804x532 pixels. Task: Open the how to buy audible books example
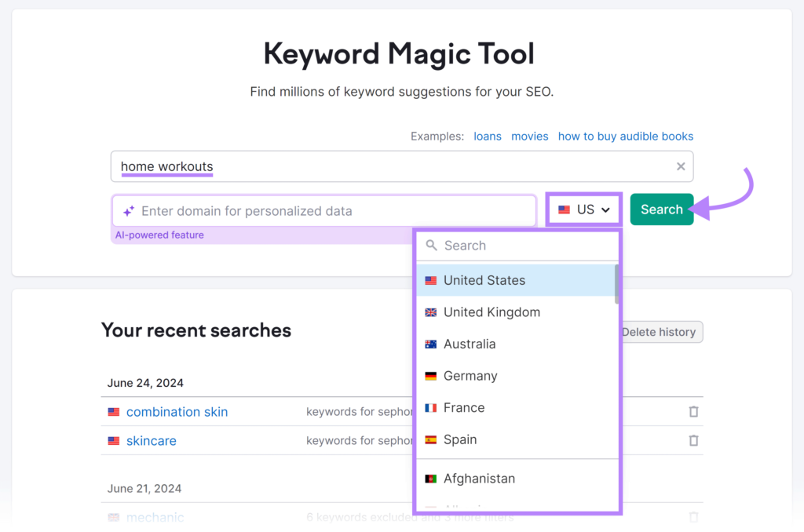click(x=626, y=137)
